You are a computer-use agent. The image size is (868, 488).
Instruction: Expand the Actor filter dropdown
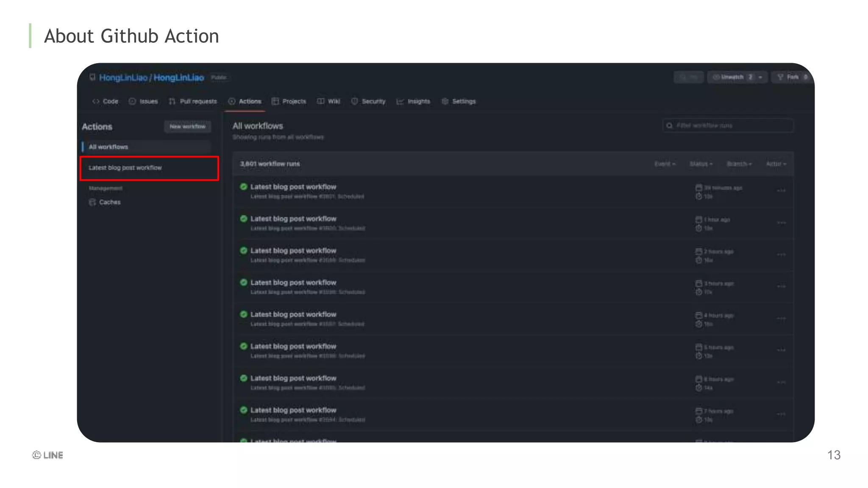pos(776,164)
